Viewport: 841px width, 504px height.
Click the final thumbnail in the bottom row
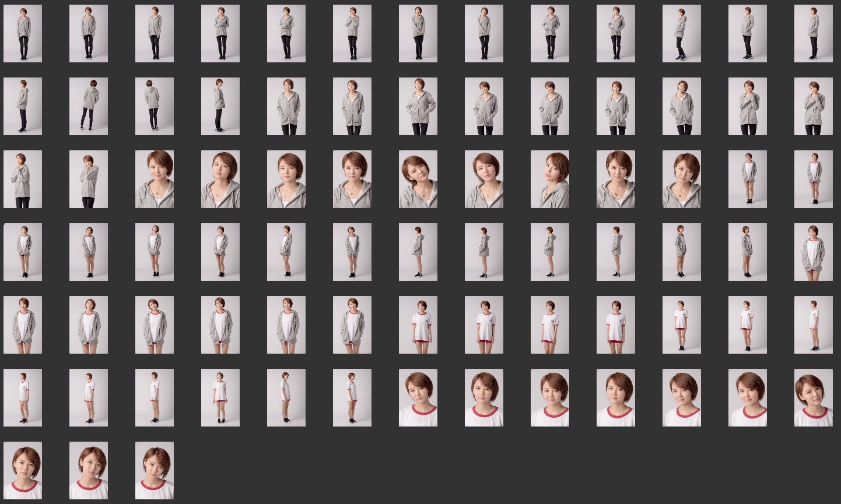(155, 471)
